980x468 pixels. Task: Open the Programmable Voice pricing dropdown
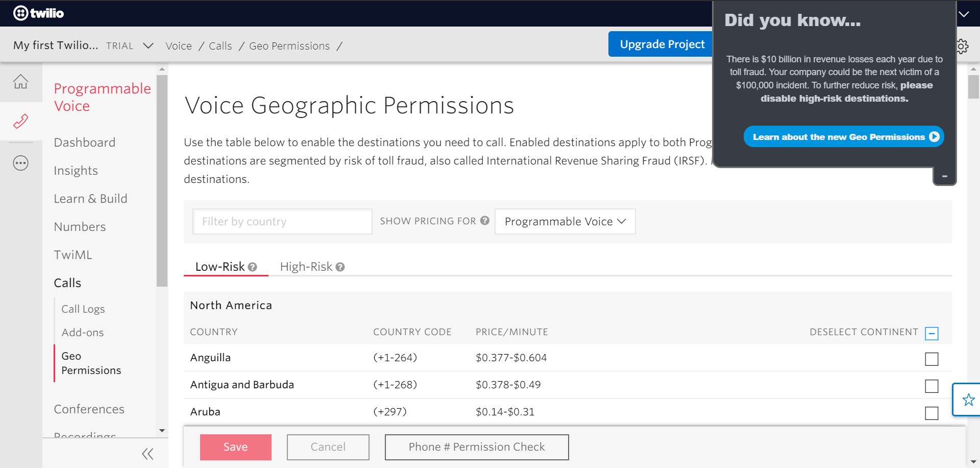[x=565, y=221]
